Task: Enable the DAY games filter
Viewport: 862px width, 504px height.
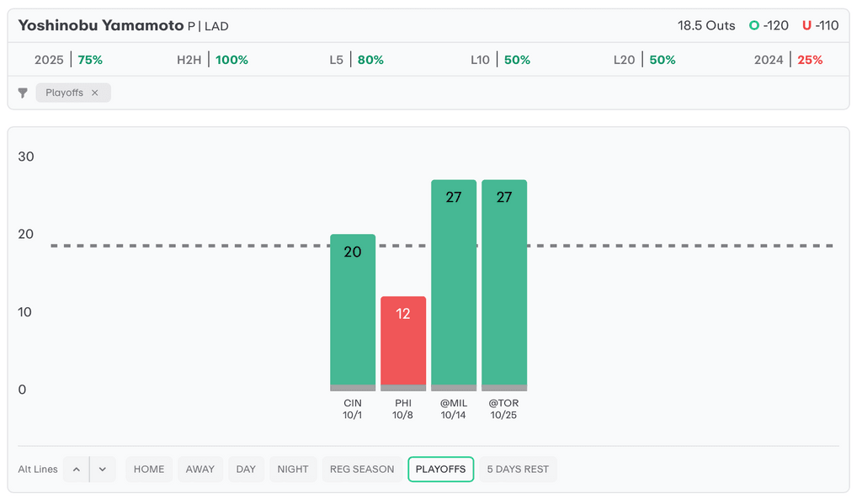Action: [x=246, y=470]
